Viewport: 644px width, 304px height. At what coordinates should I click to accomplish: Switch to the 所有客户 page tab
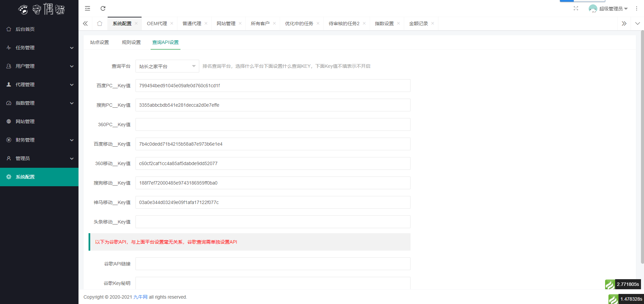(260, 23)
